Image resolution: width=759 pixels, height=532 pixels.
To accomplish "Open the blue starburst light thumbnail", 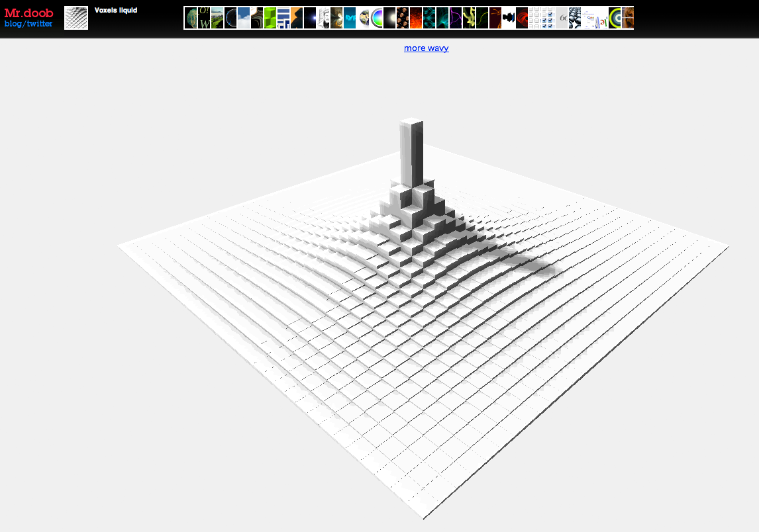I will (310, 18).
